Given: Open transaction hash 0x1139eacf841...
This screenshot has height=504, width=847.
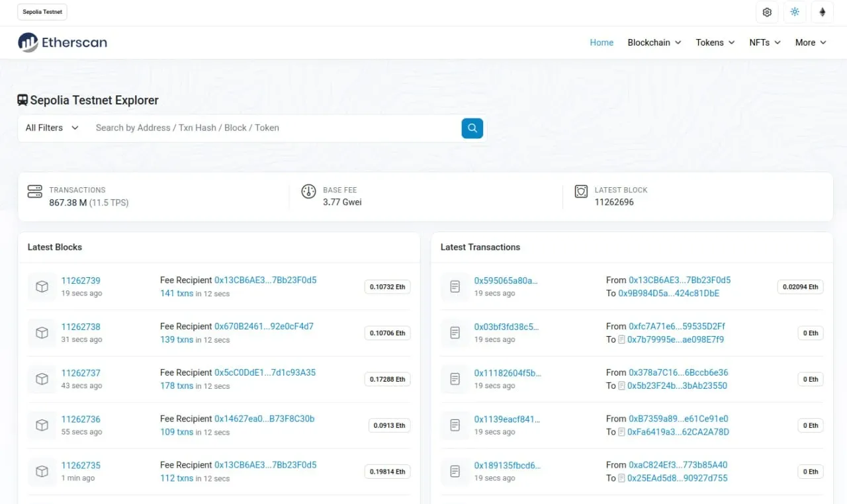Looking at the screenshot, I should 507,419.
